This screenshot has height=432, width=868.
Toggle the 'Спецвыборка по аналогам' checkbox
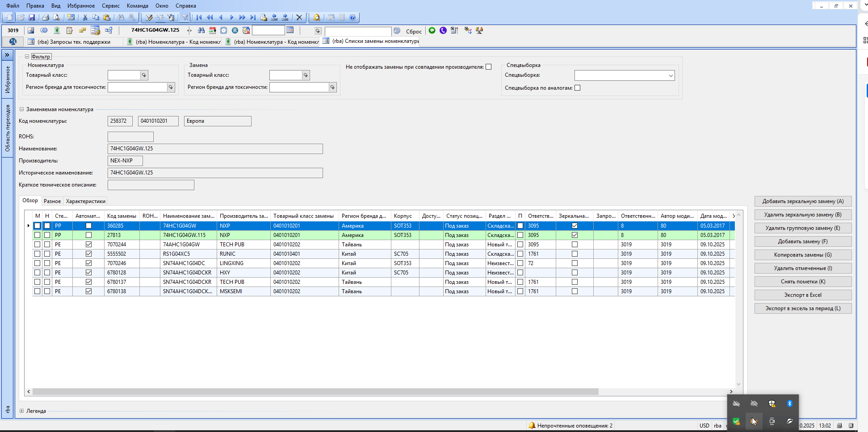[x=578, y=88]
